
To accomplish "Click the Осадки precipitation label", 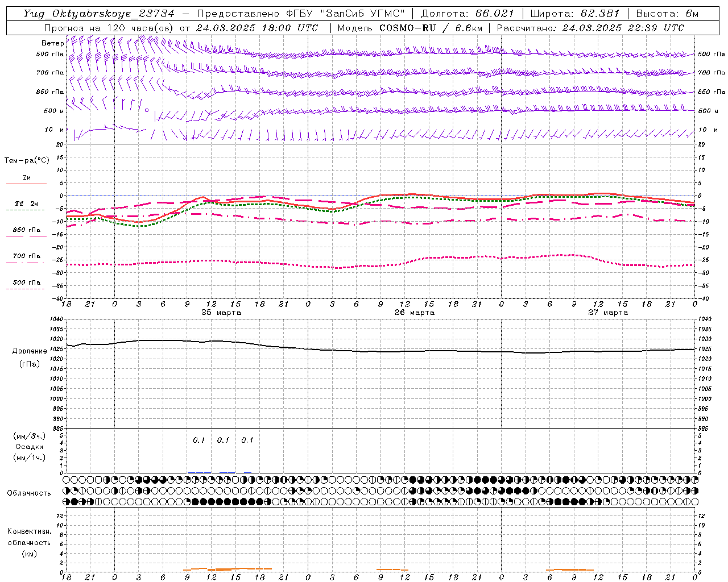I will tap(30, 447).
